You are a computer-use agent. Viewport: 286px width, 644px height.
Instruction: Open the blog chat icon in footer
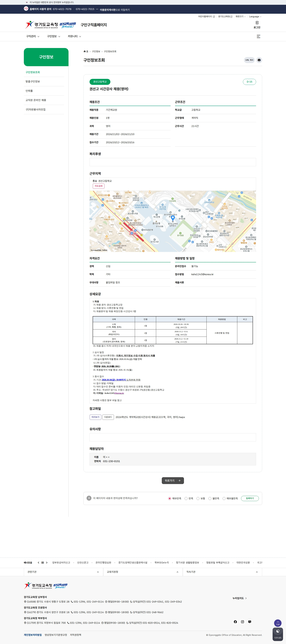point(250,621)
